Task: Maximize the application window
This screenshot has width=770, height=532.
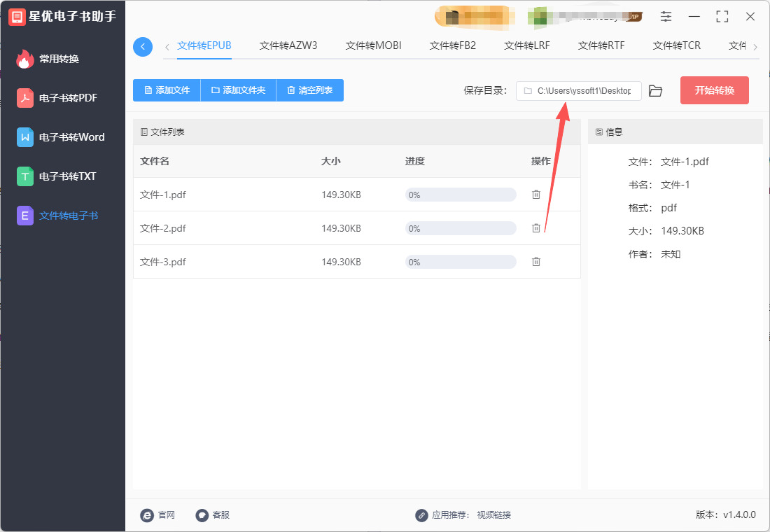Action: pos(722,17)
